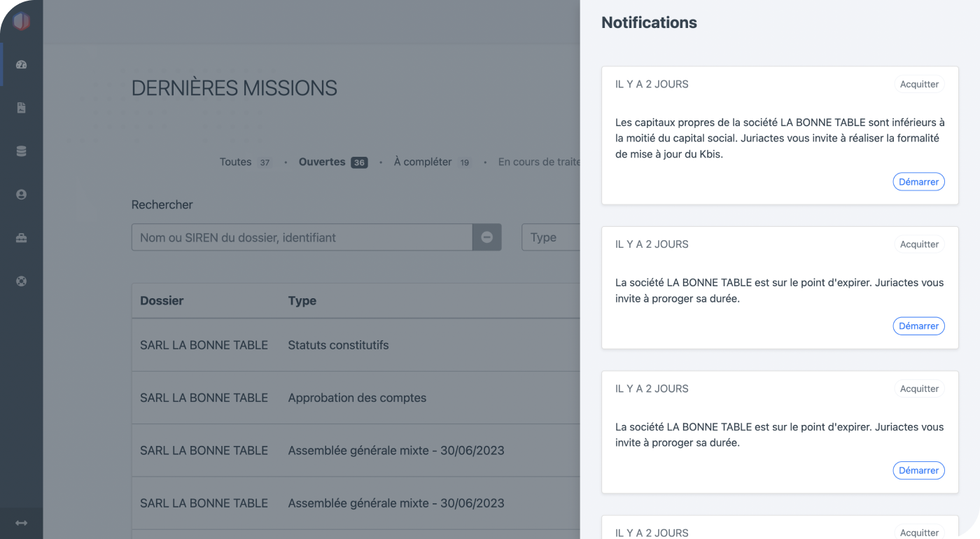This screenshot has height=539, width=980.
Task: Open the briefcase toolbox icon in sidebar
Action: point(21,238)
